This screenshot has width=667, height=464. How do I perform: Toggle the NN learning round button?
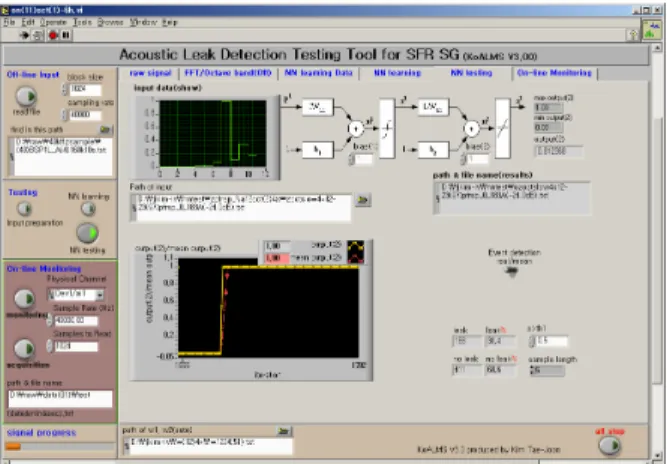[x=88, y=208]
